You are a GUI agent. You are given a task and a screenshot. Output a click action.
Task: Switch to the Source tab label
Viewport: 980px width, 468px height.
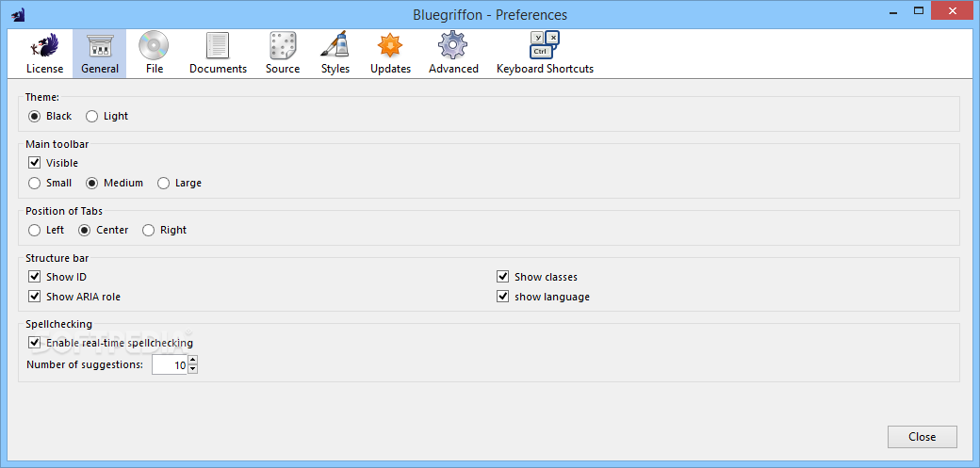pyautogui.click(x=283, y=69)
